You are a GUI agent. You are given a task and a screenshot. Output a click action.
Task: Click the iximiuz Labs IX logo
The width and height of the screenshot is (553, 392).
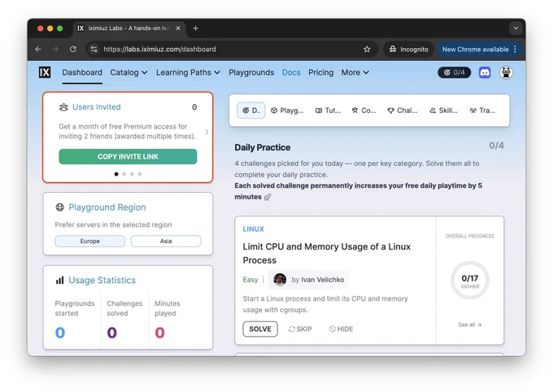click(45, 72)
